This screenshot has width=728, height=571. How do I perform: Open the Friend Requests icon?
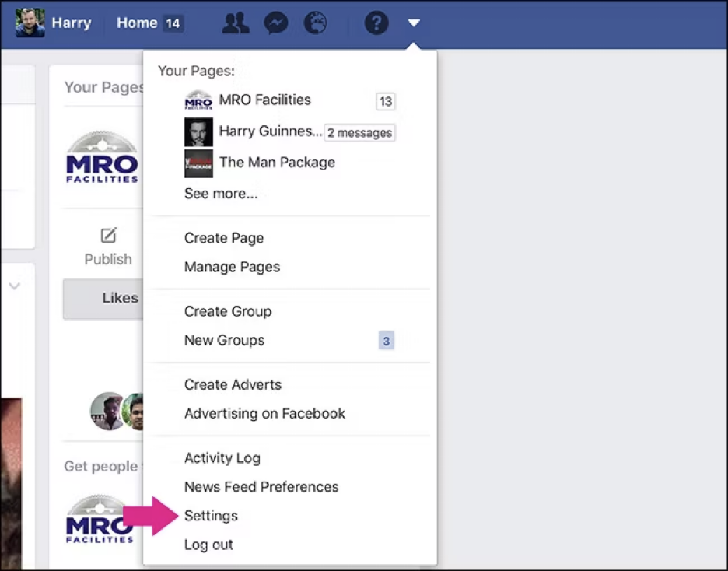click(235, 23)
